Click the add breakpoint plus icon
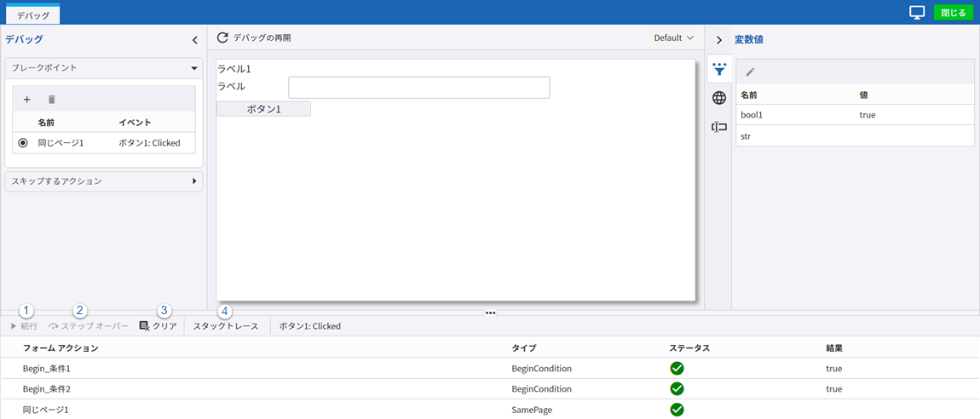 point(27,100)
